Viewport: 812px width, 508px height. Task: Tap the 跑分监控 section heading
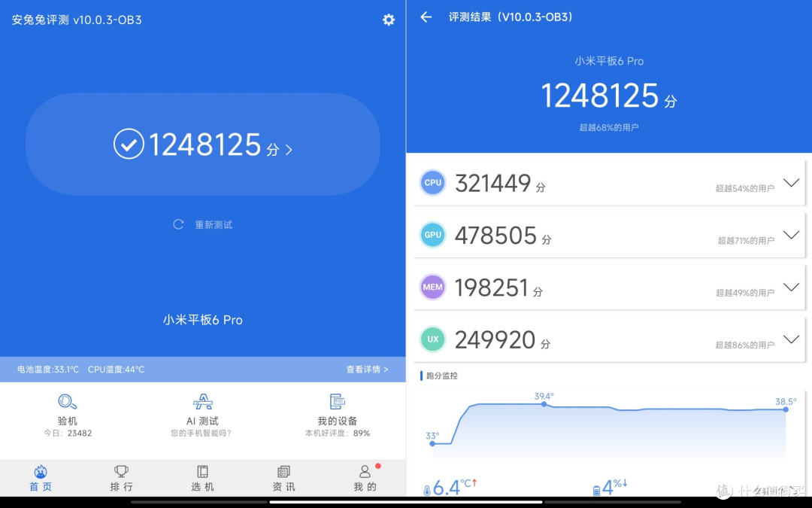pyautogui.click(x=442, y=376)
